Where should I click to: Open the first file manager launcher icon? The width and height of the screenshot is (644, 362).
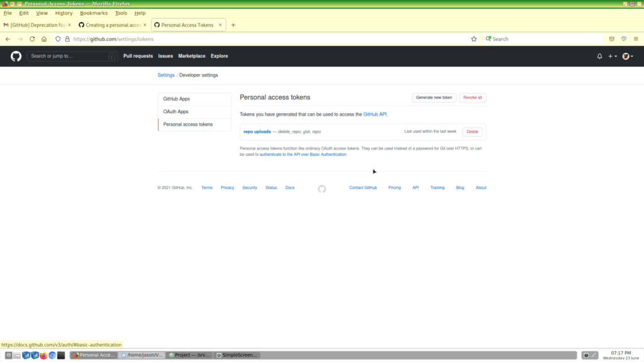pyautogui.click(x=26, y=355)
